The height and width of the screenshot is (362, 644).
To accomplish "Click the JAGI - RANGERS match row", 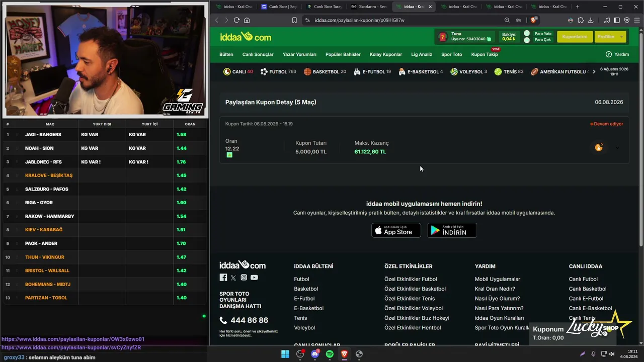I will click(x=105, y=134).
